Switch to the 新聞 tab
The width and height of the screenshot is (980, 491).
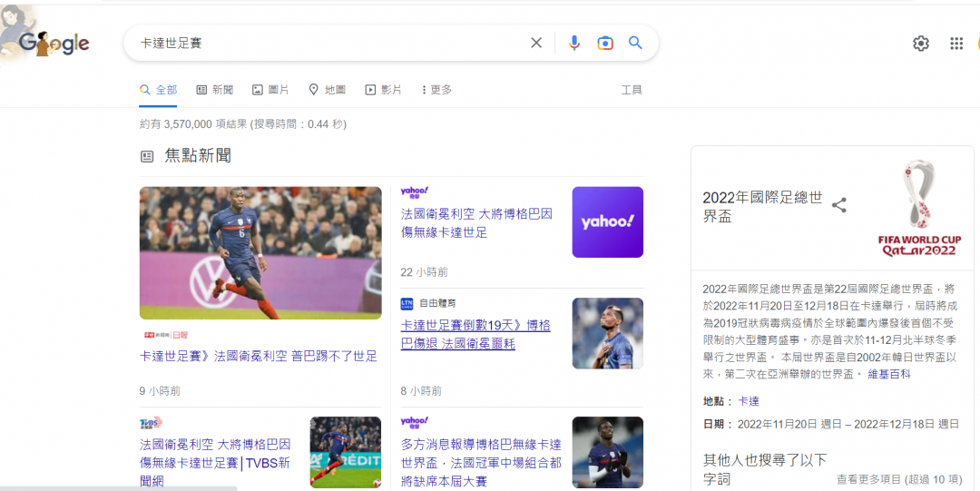pos(215,90)
